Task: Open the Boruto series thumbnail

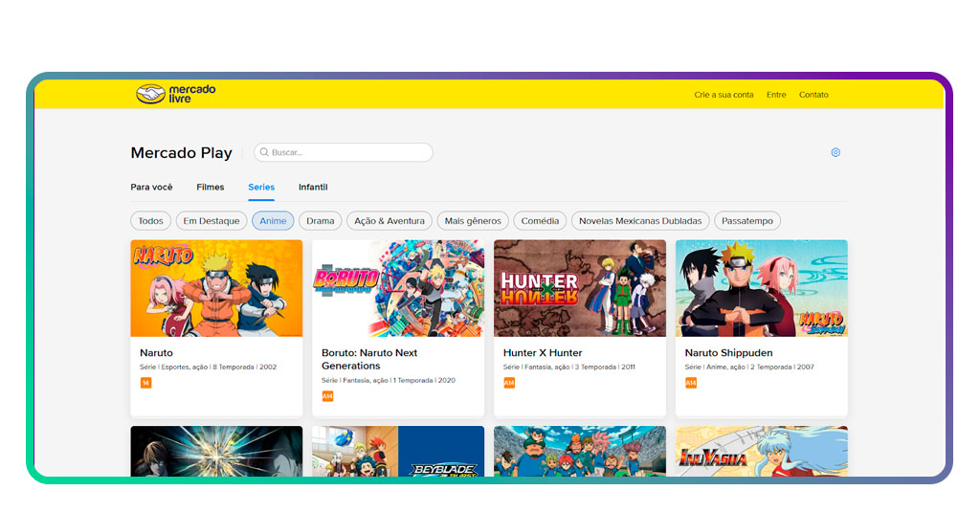Action: tap(398, 288)
